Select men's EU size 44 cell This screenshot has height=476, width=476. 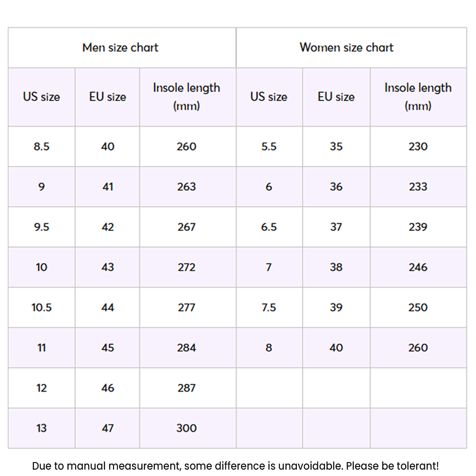coord(108,307)
